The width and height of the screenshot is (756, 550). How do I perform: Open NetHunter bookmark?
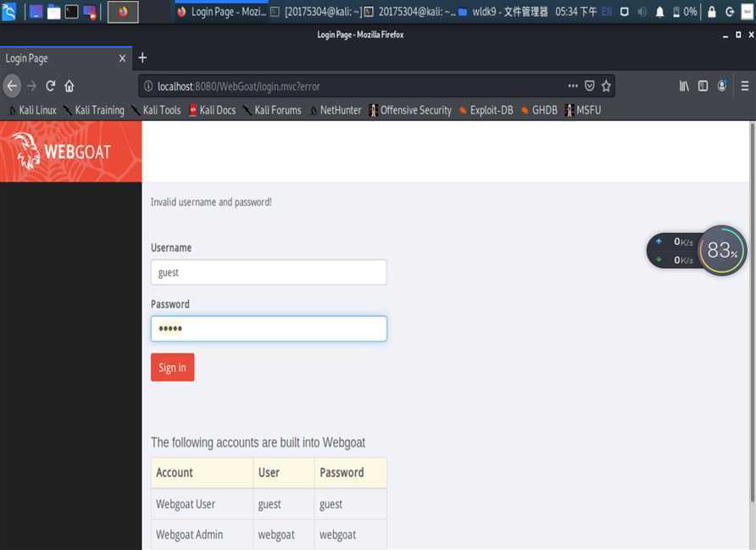(336, 110)
